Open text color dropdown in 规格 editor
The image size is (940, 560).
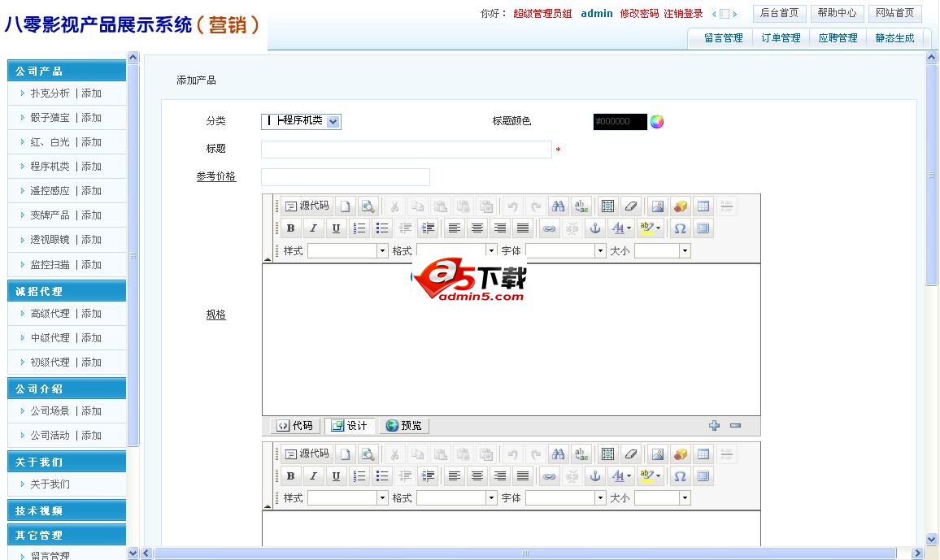pos(622,228)
